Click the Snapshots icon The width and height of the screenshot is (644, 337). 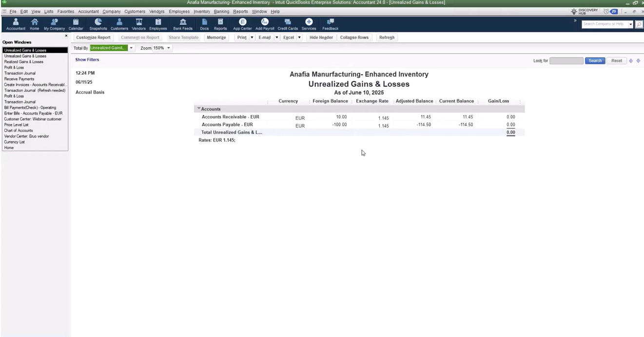coord(98,24)
